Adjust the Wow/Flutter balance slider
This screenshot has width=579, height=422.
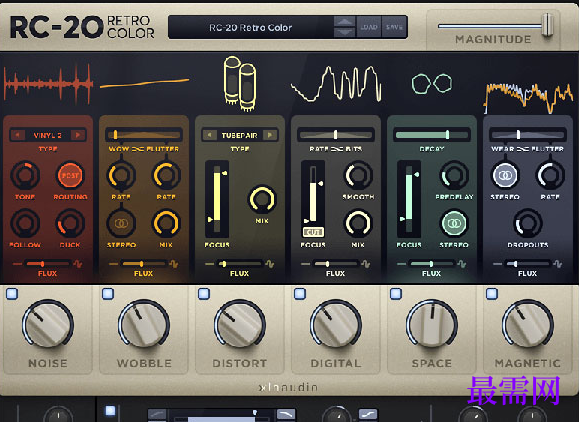[144, 134]
